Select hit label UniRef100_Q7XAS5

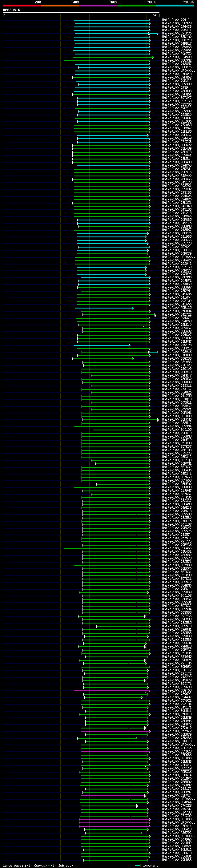(x=177, y=125)
